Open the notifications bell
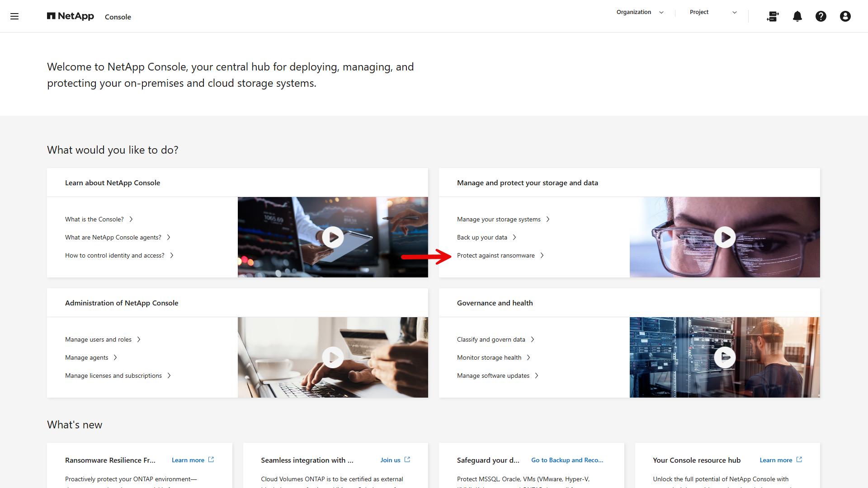 [x=797, y=16]
